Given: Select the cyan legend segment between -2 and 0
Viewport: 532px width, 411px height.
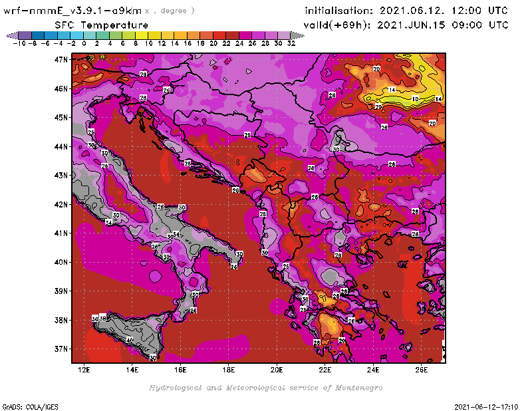Looking at the screenshot, I should click(x=76, y=35).
